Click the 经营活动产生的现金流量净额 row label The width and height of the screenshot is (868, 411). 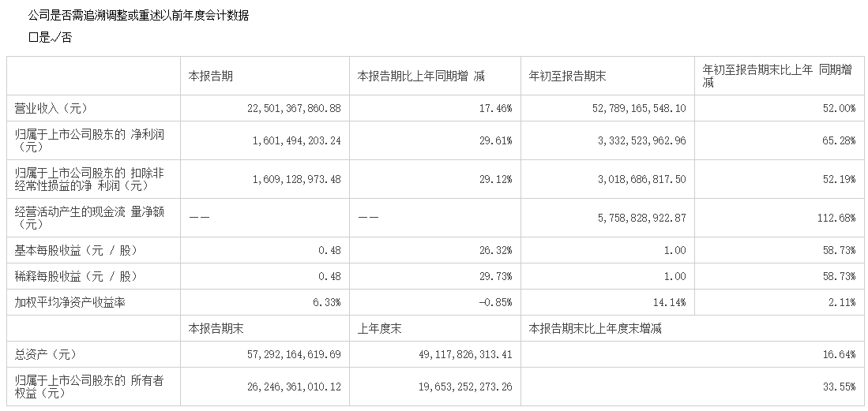(89, 218)
